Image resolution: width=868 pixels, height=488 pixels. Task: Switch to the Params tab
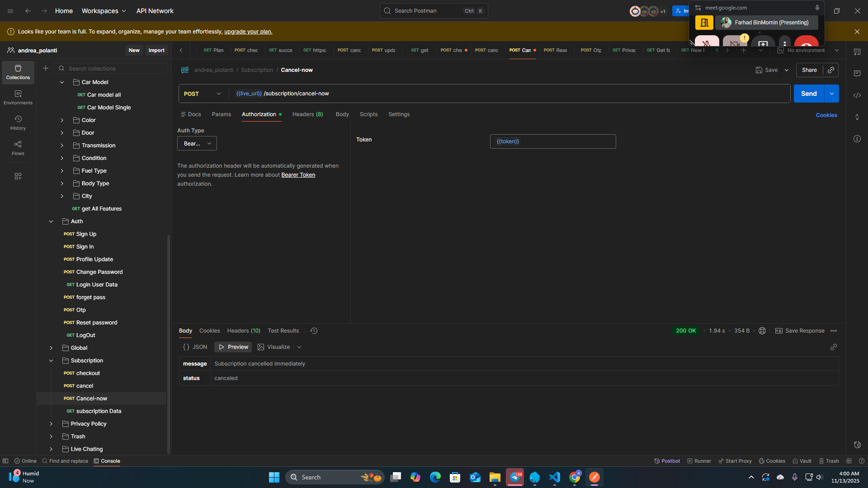tap(222, 114)
